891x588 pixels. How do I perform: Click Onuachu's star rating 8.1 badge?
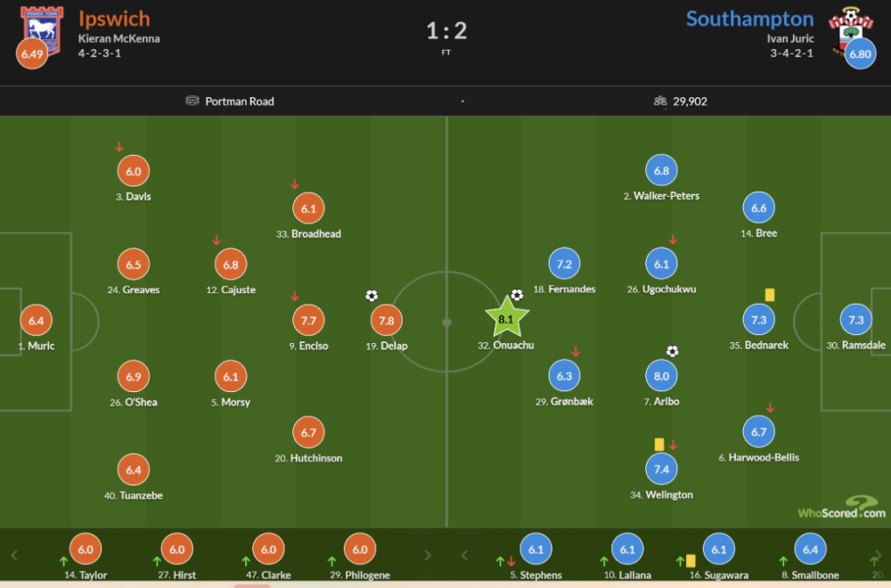(x=507, y=317)
